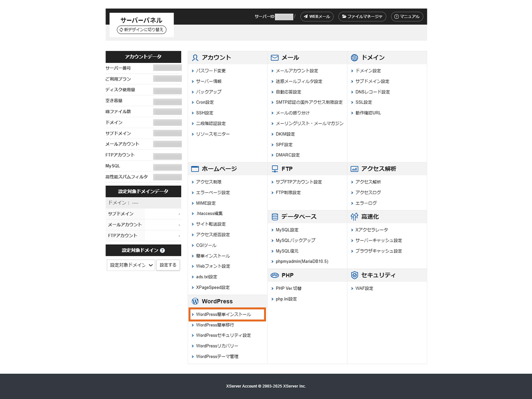
Task: Open the マニュアル help button
Action: 407,17
